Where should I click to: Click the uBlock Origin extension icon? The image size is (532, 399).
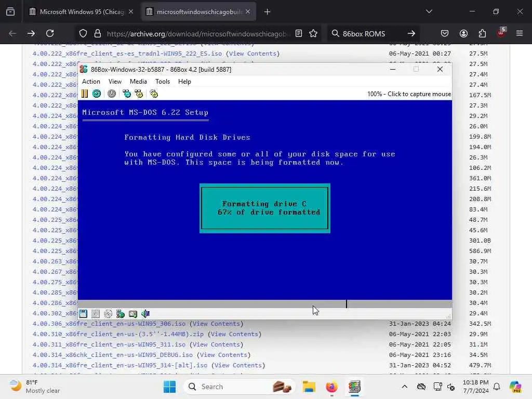(501, 33)
